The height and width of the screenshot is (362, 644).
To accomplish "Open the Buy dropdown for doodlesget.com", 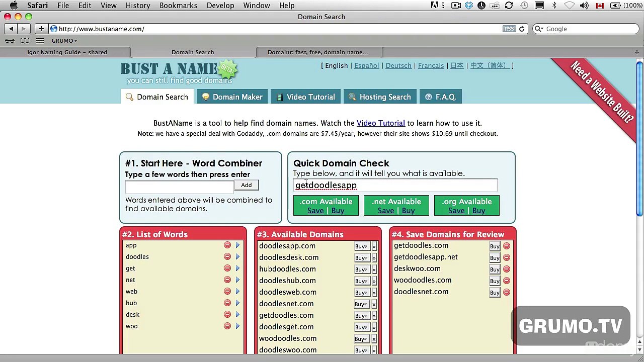I will [362, 327].
